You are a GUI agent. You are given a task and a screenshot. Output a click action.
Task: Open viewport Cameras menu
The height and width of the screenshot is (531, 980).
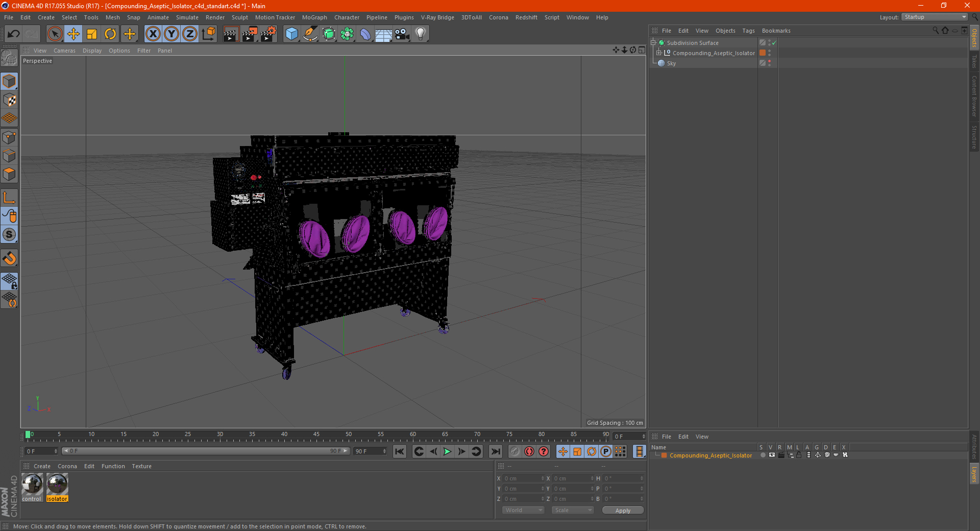click(64, 51)
